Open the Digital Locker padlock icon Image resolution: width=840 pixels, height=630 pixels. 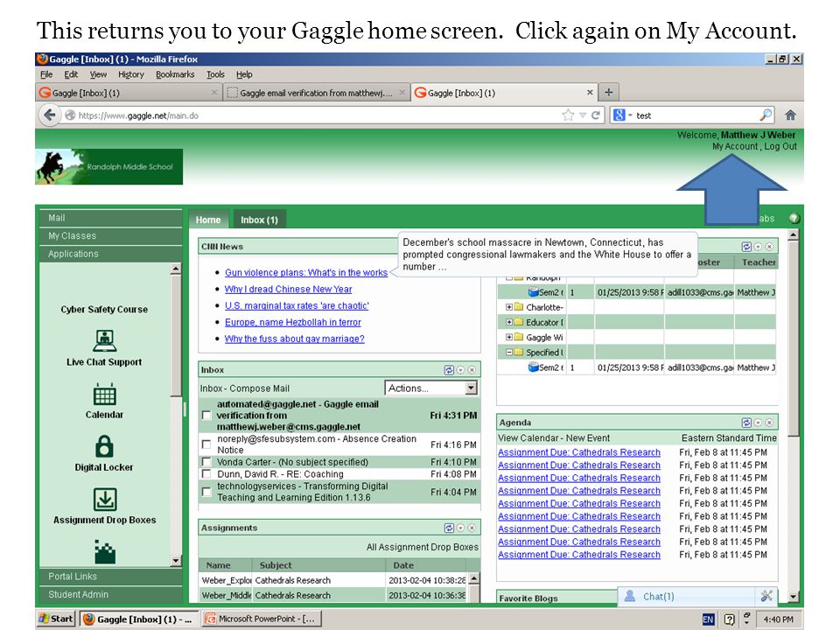pos(104,445)
